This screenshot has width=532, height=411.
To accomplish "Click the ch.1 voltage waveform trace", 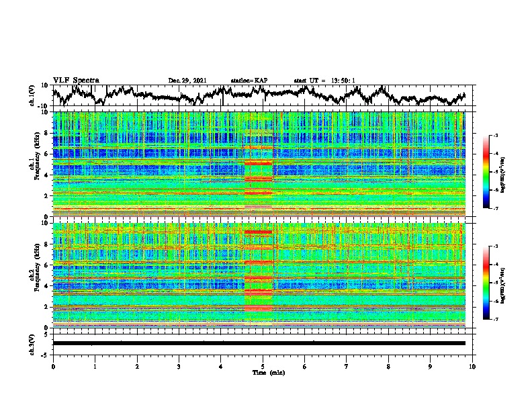I will [x=259, y=95].
